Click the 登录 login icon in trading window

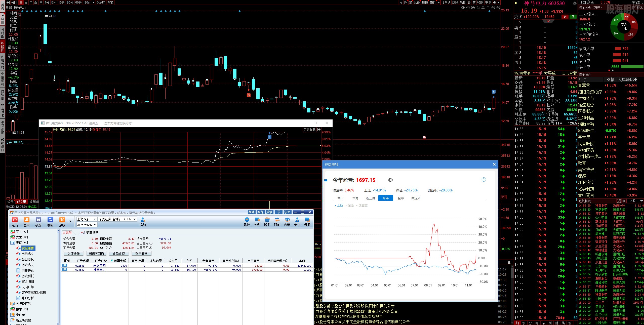[x=27, y=222]
